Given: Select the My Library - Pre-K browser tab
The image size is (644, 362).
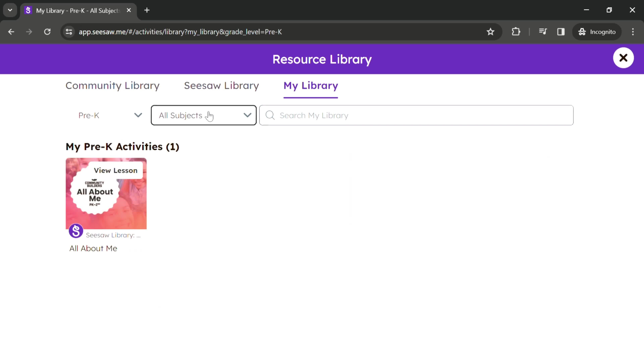Looking at the screenshot, I should coord(78,11).
